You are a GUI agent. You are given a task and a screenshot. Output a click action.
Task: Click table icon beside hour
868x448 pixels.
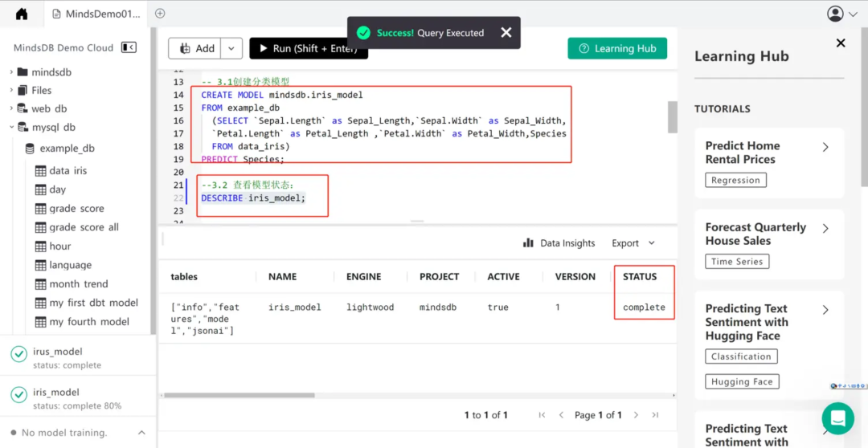[40, 246]
